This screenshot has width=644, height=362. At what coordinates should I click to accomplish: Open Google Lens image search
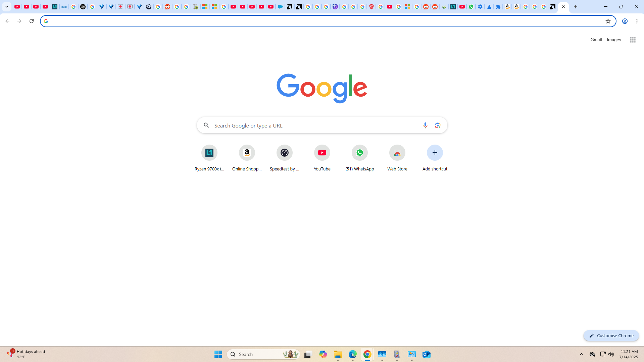(x=437, y=125)
